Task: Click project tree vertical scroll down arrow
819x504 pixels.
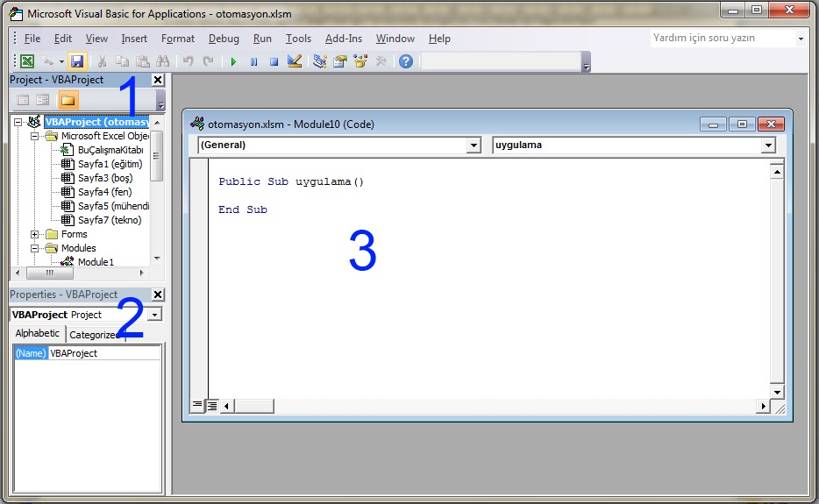Action: click(157, 259)
